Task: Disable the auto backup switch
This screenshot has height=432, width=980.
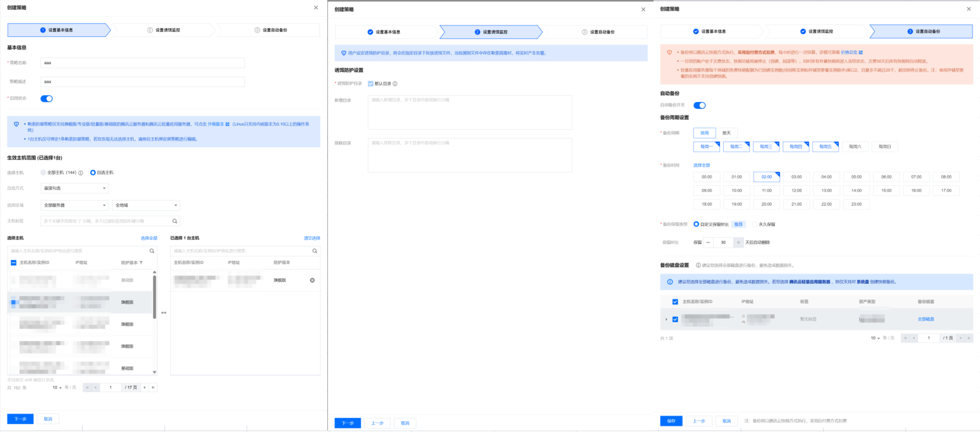Action: click(699, 105)
